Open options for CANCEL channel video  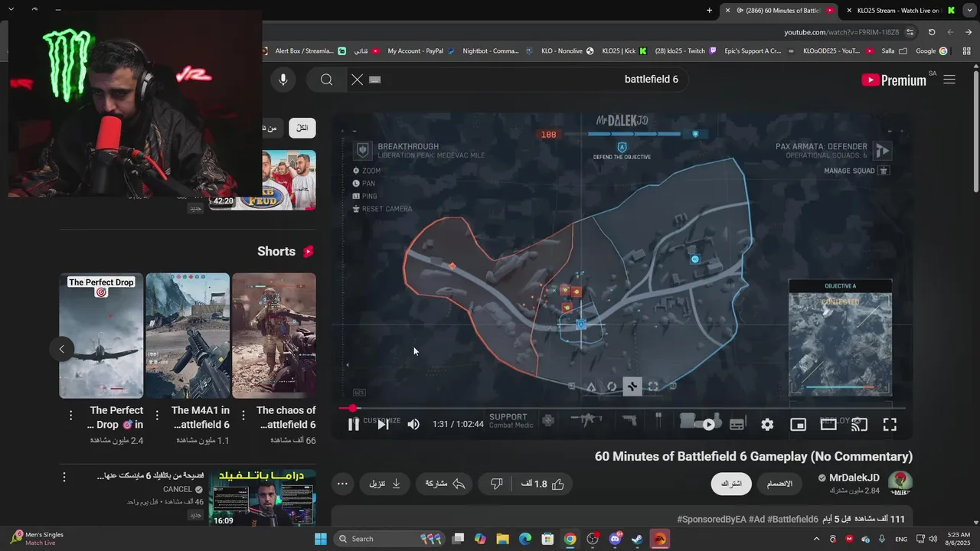click(x=64, y=477)
